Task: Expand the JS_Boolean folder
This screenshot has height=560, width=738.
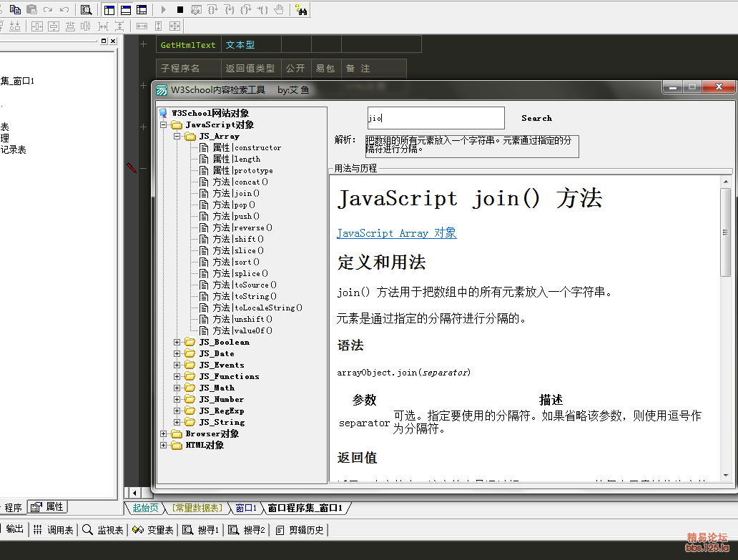Action: [177, 342]
